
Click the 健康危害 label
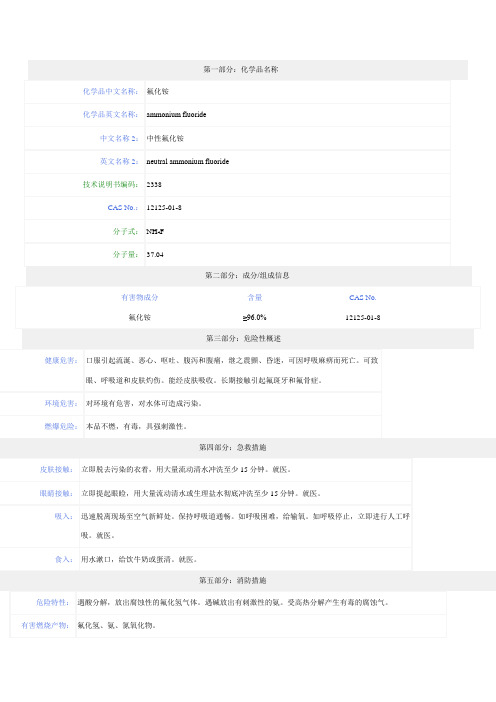[x=61, y=360]
